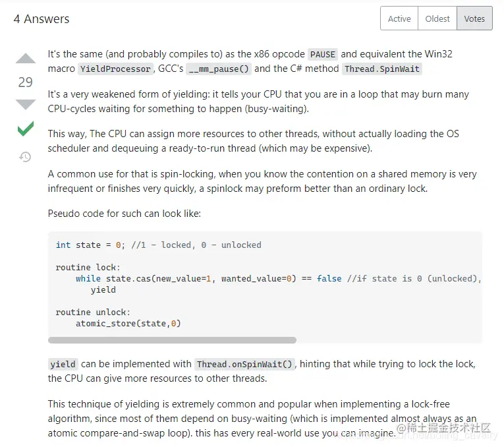This screenshot has height=447, width=504.
Task: Click the PAUSE inline code snippet
Action: pyautogui.click(x=323, y=55)
